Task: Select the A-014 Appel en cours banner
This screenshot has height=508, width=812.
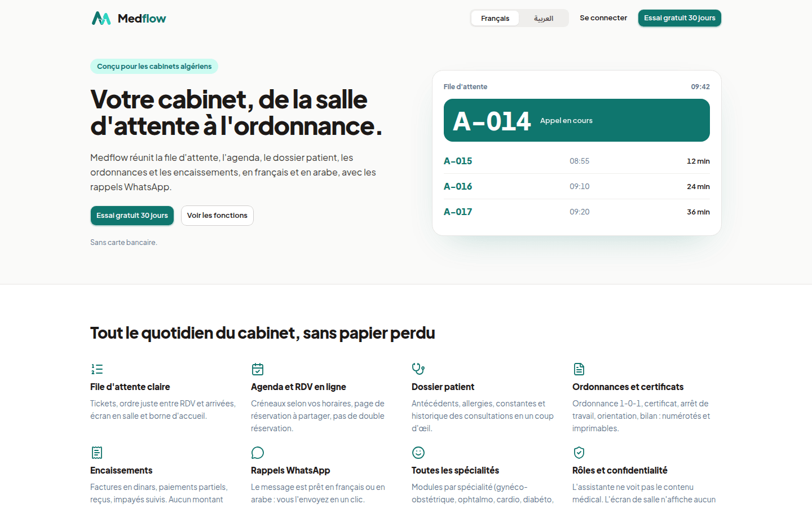Action: [577, 120]
